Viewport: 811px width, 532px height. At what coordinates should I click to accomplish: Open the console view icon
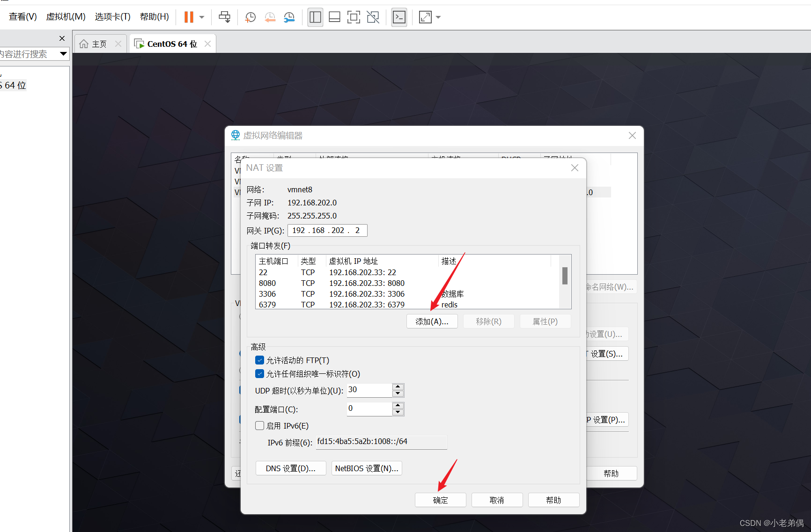399,17
